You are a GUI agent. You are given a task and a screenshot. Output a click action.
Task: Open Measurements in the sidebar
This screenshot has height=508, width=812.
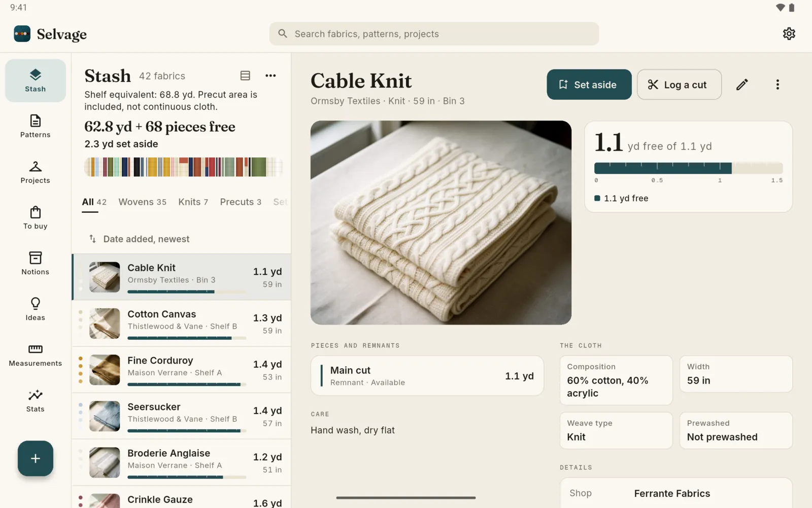tap(35, 355)
